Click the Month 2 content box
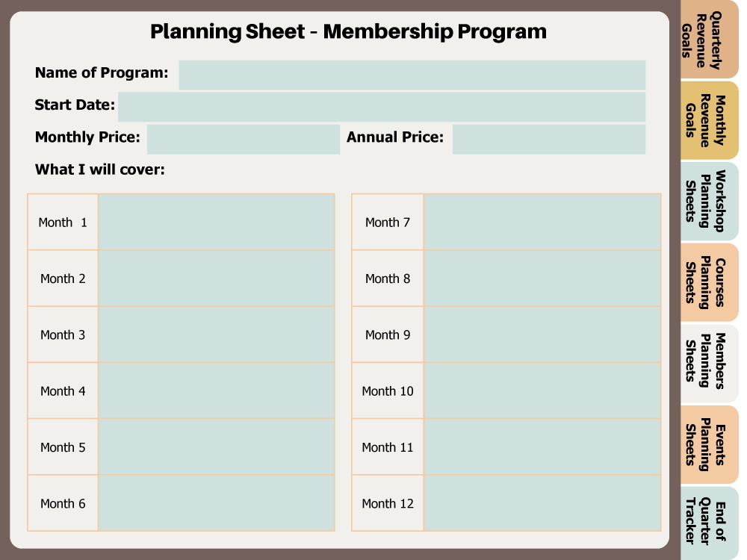Image resolution: width=747 pixels, height=560 pixels. point(216,279)
